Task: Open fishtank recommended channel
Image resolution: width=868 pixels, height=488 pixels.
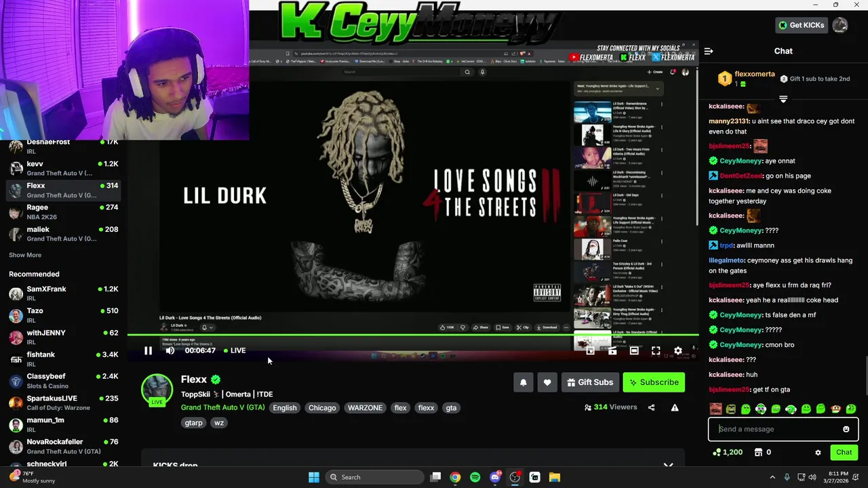Action: pyautogui.click(x=64, y=359)
